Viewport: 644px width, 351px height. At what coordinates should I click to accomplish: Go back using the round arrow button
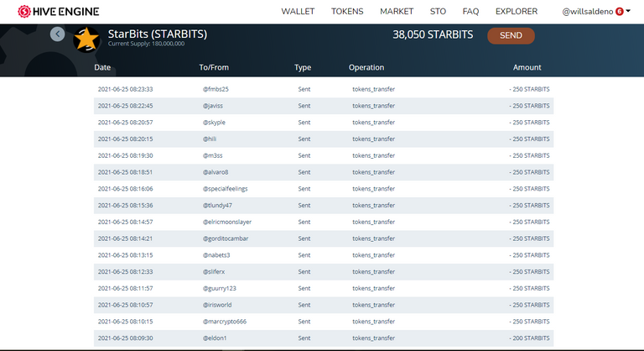coord(58,34)
